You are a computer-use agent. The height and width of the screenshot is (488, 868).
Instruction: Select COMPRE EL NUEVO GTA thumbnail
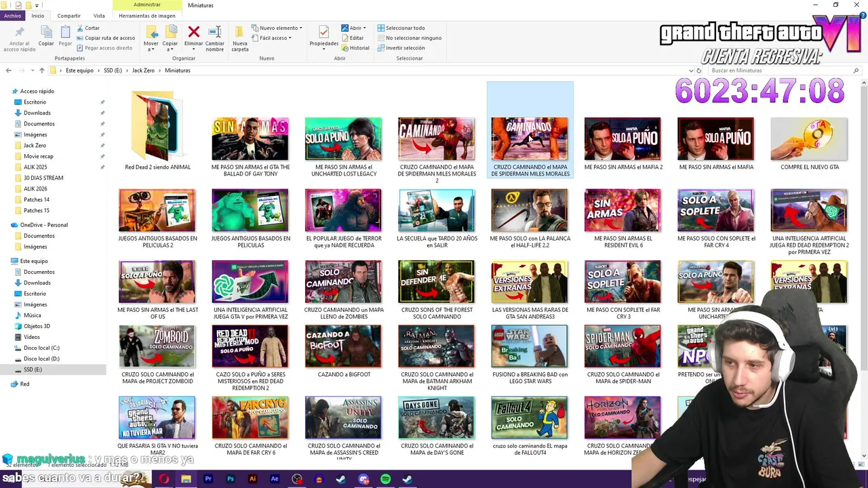[809, 144]
